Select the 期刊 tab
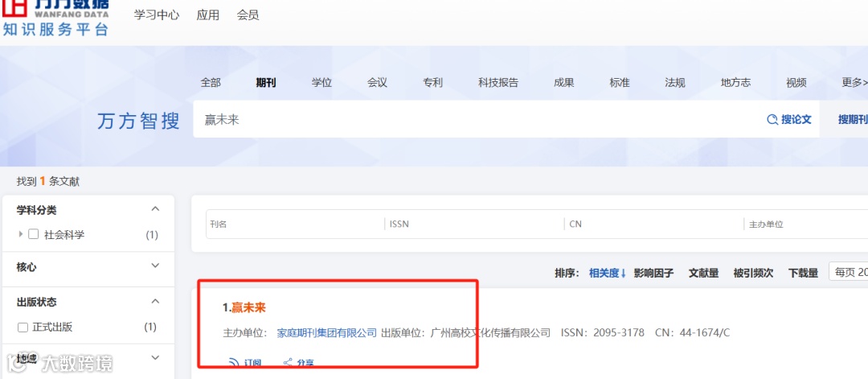 (x=266, y=83)
